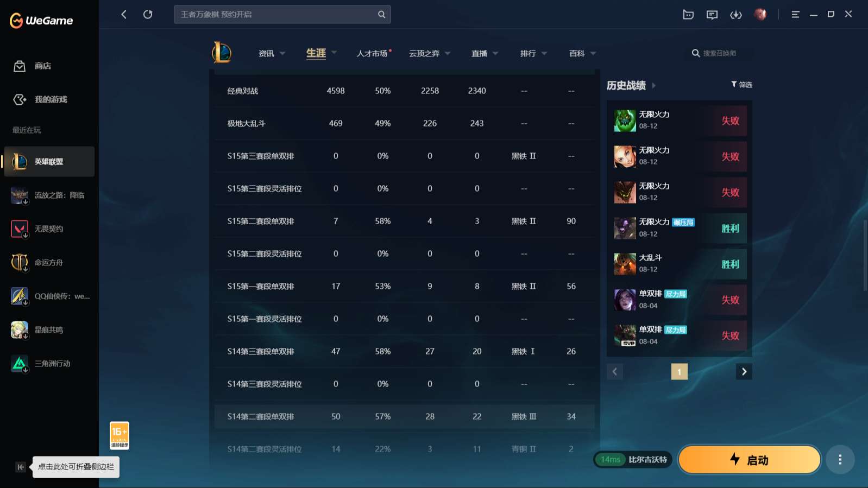The width and height of the screenshot is (868, 488).
Task: Click the right-side vertical scrollbar
Action: [865, 255]
